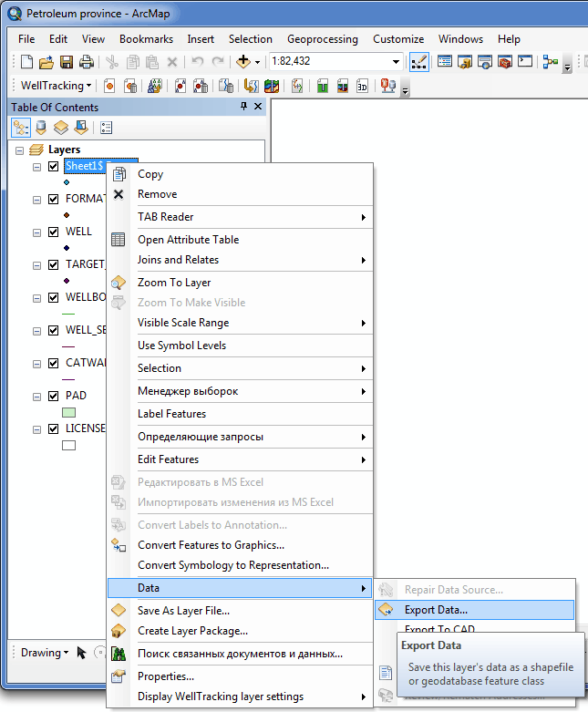This screenshot has width=588, height=712.
Task: Click the Undo arrow icon
Action: 198,61
